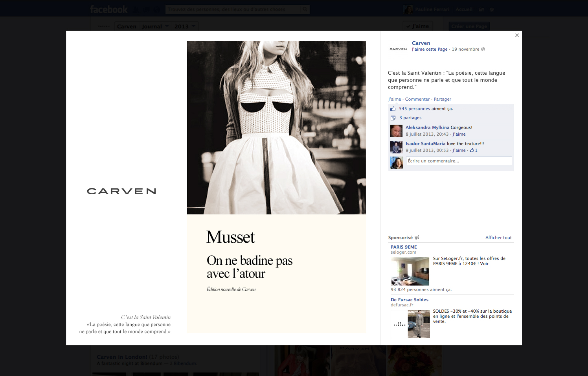
Task: Focus the Écrire un commentaire field
Action: click(x=459, y=161)
